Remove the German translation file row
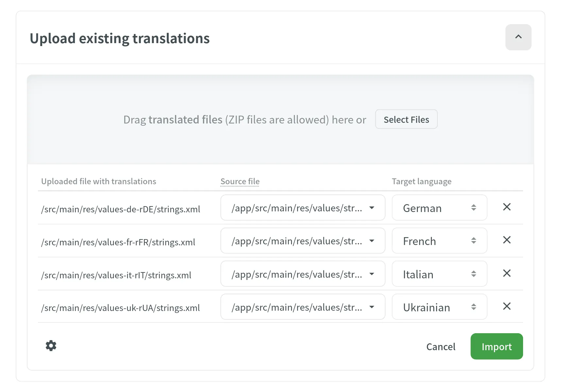This screenshot has width=561, height=392. tap(507, 207)
